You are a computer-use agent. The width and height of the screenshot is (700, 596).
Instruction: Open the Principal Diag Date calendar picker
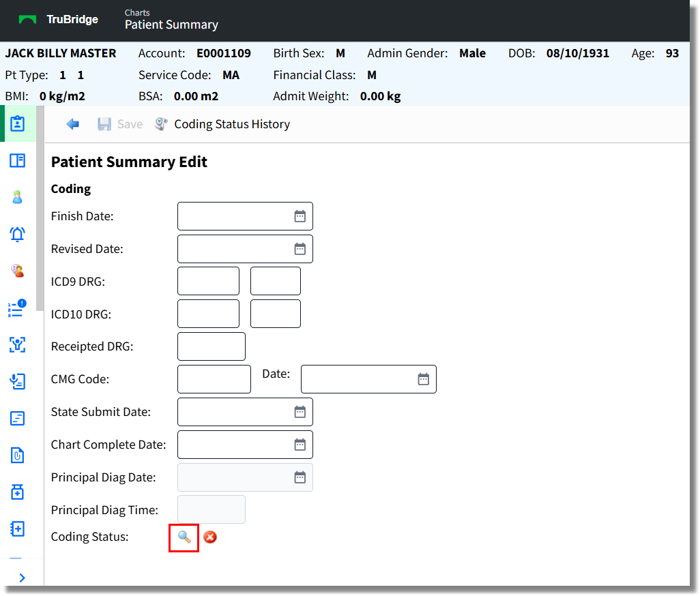(300, 477)
